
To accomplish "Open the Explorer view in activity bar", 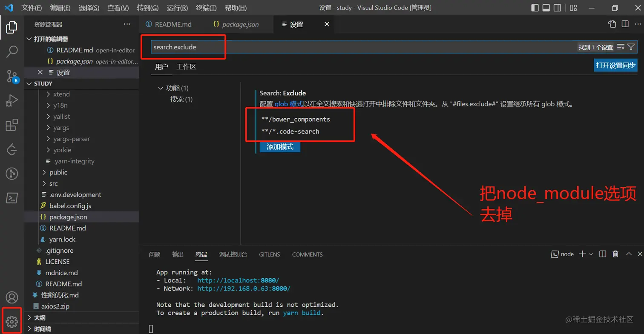I will [12, 28].
